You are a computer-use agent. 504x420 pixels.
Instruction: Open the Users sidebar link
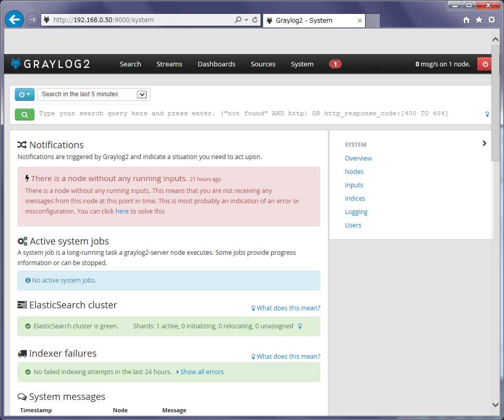point(353,225)
